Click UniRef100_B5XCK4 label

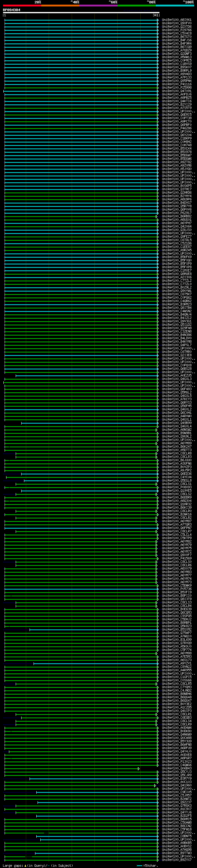(x=177, y=149)
